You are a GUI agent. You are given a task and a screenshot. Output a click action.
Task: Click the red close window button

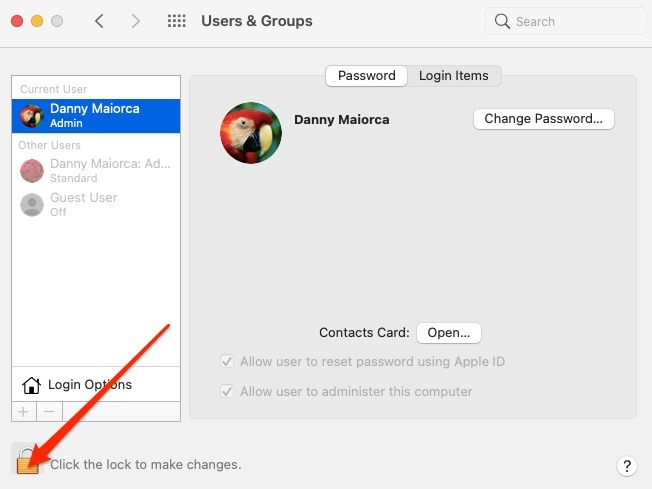pos(17,21)
